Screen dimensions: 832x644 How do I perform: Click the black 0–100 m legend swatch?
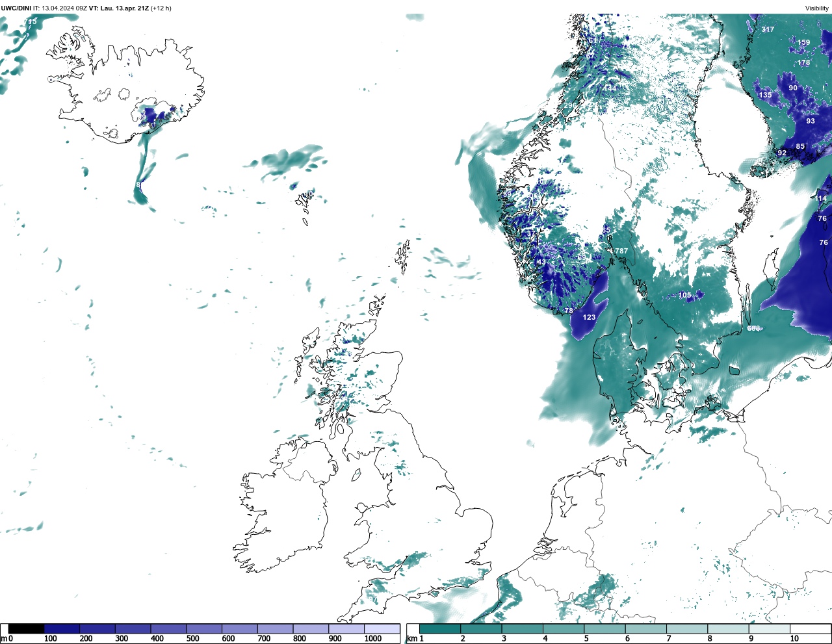tap(27, 628)
